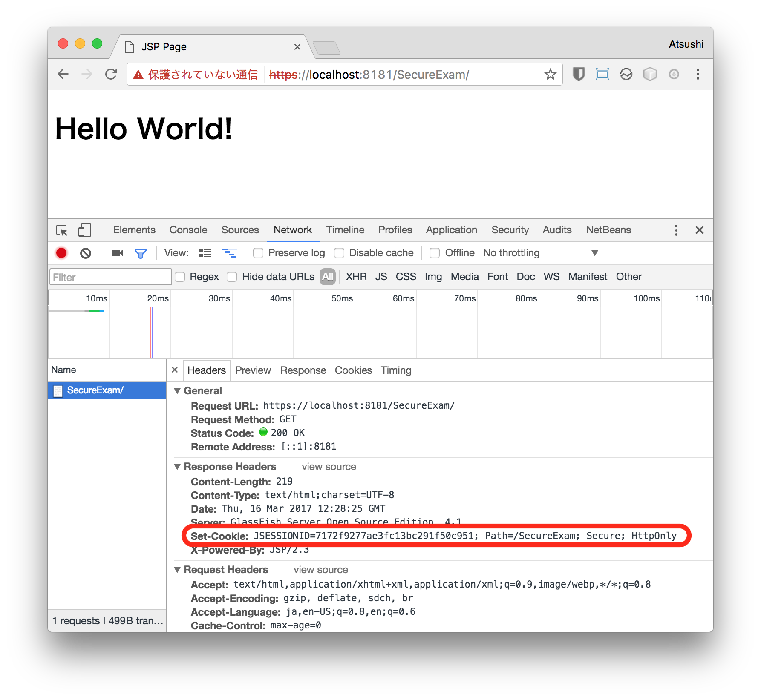761x700 pixels.
Task: Click the capture screenshots camera icon
Action: pyautogui.click(x=117, y=253)
